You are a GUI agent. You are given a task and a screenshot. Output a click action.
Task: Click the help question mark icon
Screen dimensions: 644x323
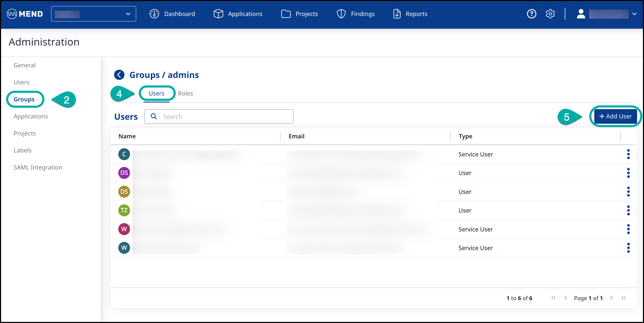point(532,14)
